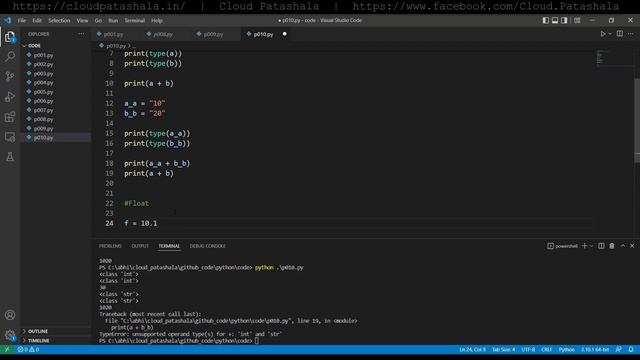
Task: Maximize the panel with up chevron
Action: point(623,246)
